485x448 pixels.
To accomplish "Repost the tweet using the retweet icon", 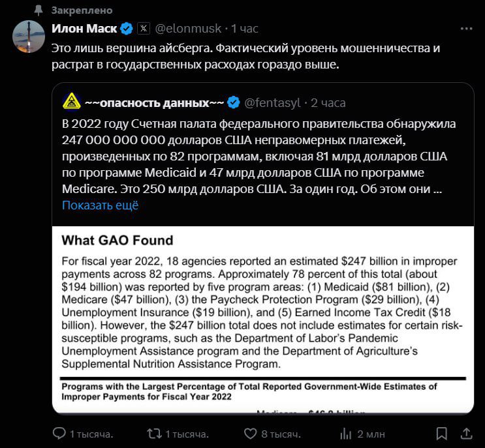I will [x=155, y=434].
